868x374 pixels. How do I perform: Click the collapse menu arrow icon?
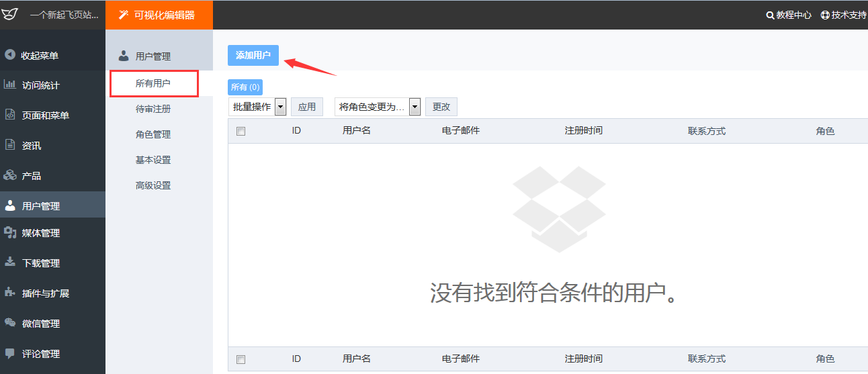pos(10,55)
